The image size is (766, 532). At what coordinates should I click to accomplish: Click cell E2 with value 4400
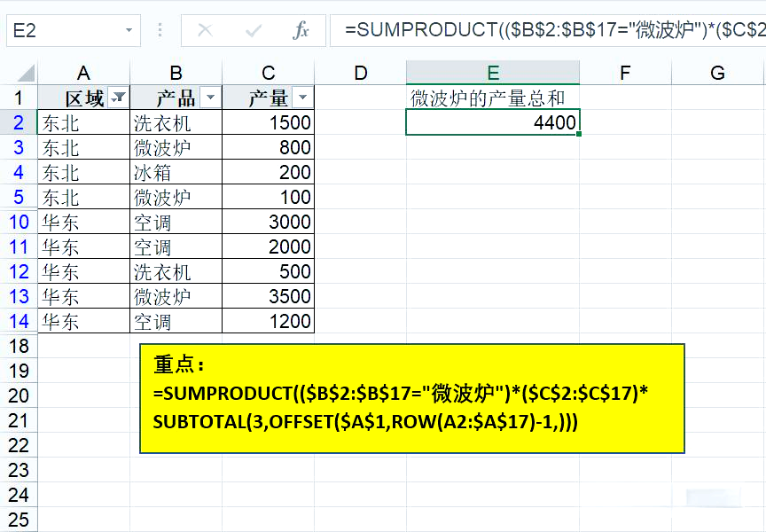[493, 122]
